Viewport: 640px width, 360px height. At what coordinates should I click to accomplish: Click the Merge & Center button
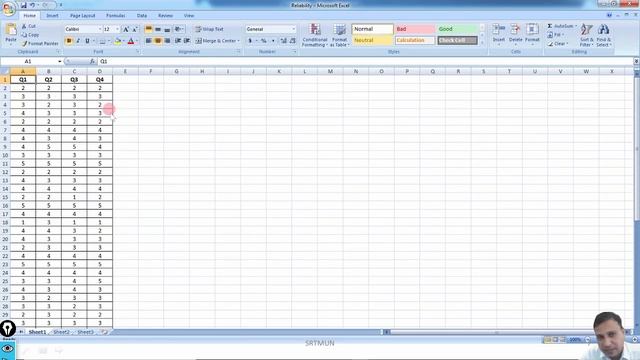coord(217,41)
